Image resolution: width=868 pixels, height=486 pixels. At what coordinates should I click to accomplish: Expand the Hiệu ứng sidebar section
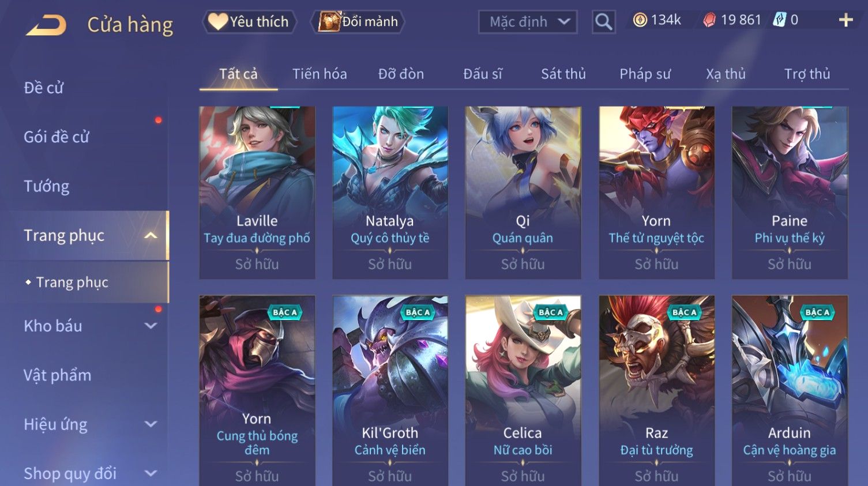151,424
